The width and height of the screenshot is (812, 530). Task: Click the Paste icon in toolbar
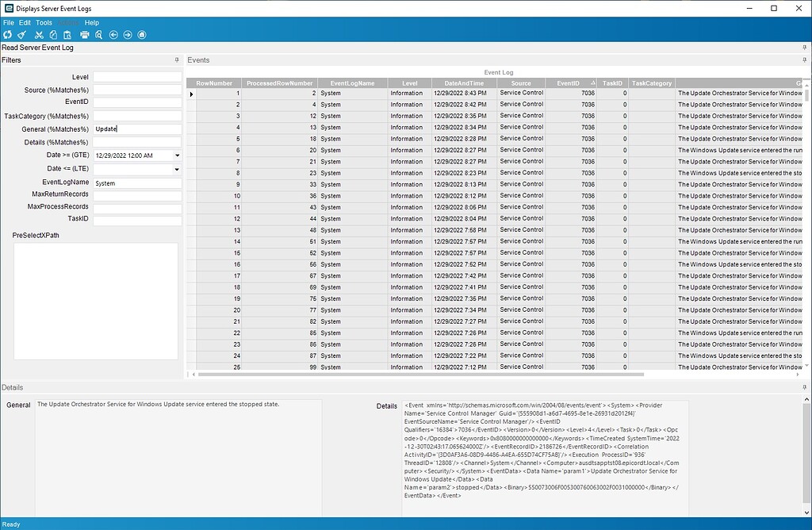click(67, 35)
